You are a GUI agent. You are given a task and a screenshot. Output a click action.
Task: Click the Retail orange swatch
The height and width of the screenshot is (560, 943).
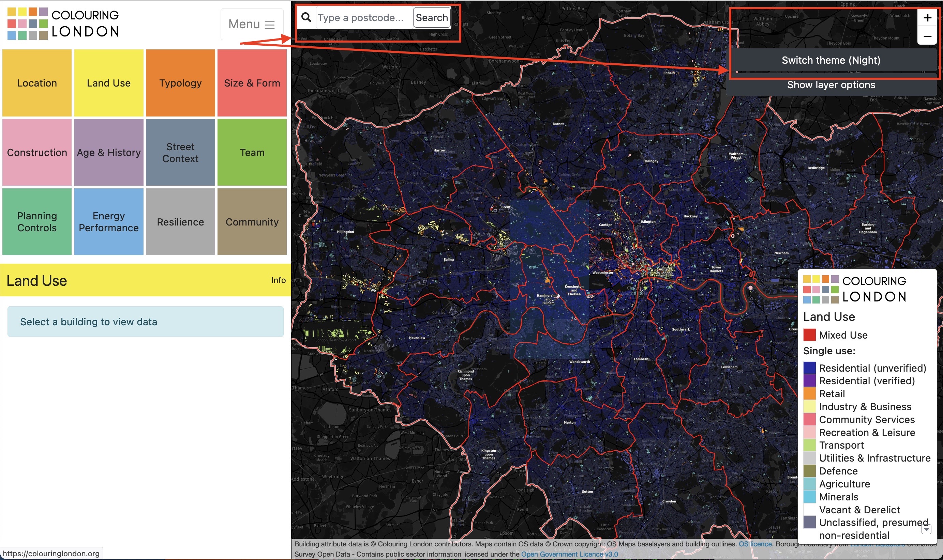coord(809,393)
